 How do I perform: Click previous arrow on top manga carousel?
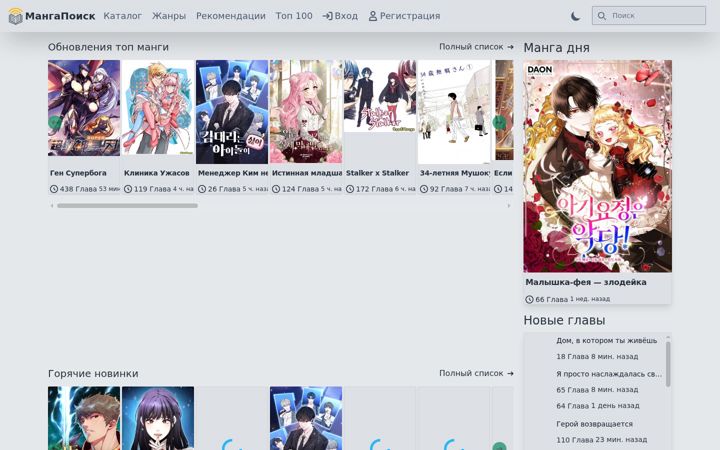55,123
